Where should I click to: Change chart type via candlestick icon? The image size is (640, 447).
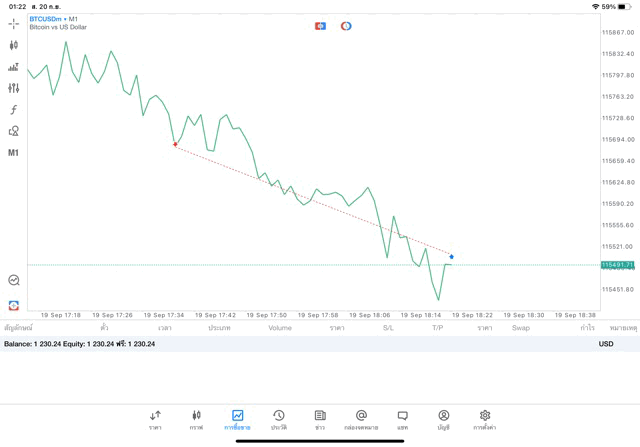[14, 45]
